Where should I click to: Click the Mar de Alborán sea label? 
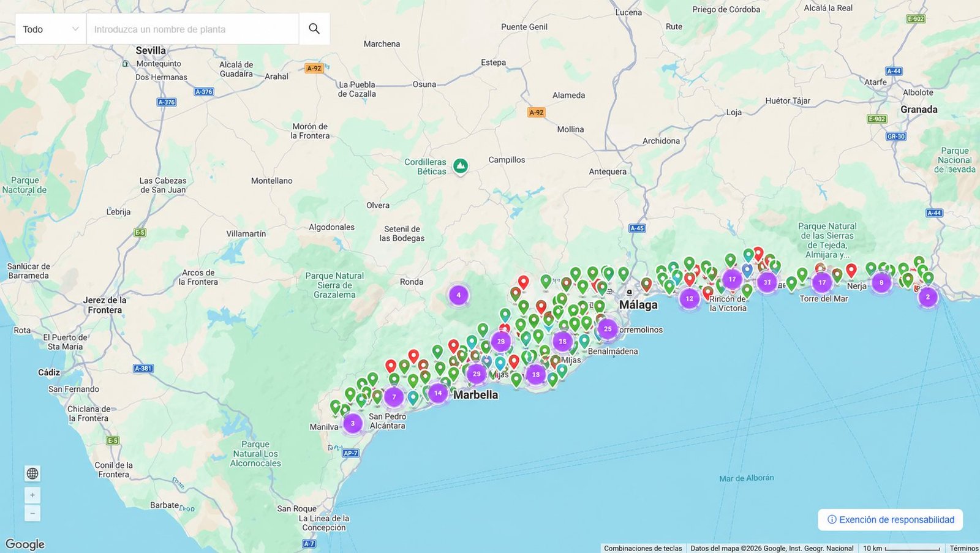point(747,478)
